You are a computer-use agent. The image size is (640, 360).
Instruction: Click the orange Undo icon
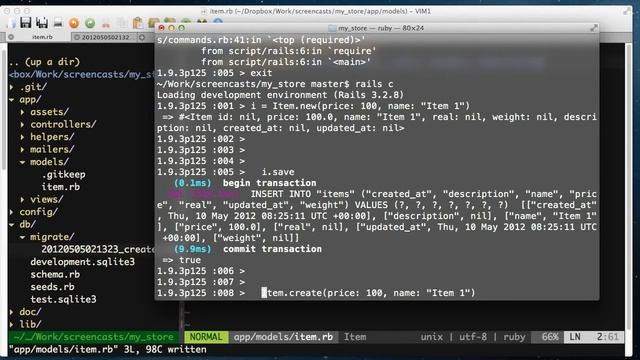click(x=74, y=23)
